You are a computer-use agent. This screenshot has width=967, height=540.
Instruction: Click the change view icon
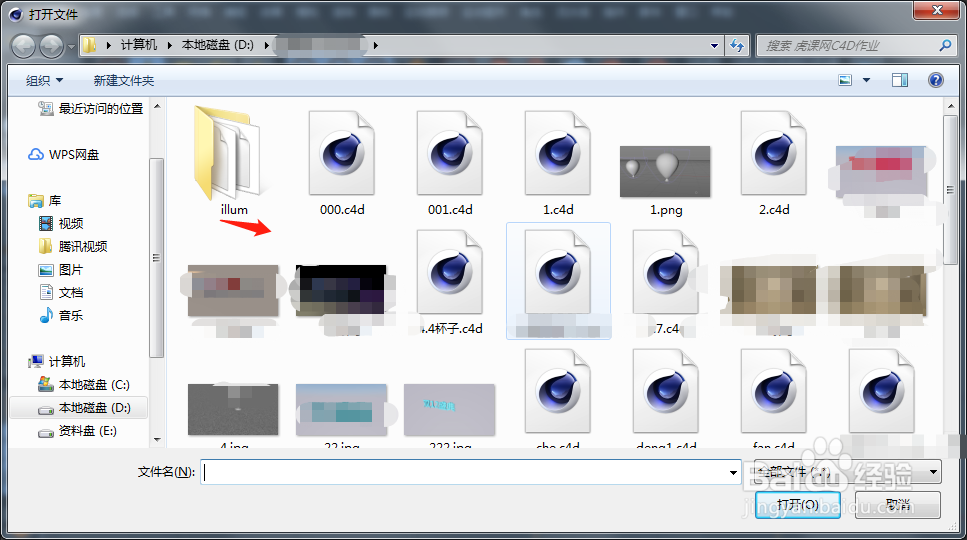point(845,80)
